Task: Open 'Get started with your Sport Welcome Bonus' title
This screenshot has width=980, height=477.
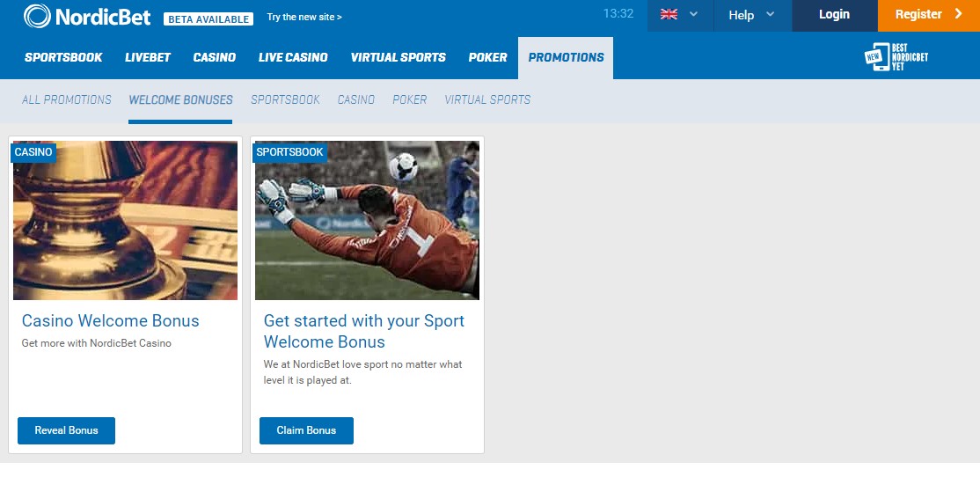Action: (x=363, y=331)
